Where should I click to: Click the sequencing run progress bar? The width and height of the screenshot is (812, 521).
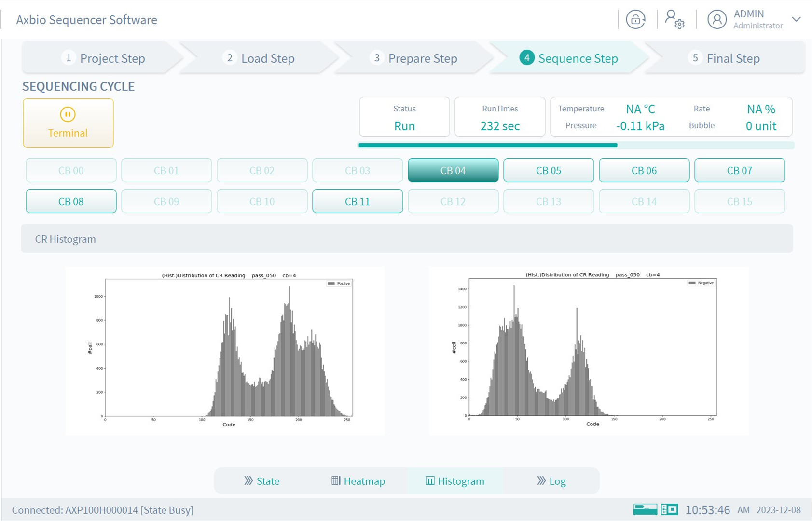point(576,145)
